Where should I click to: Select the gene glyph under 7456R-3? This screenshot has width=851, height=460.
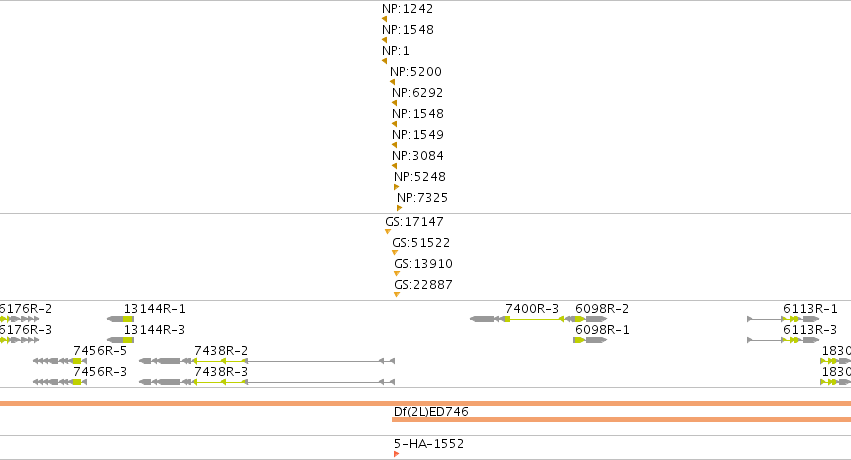[x=60, y=382]
